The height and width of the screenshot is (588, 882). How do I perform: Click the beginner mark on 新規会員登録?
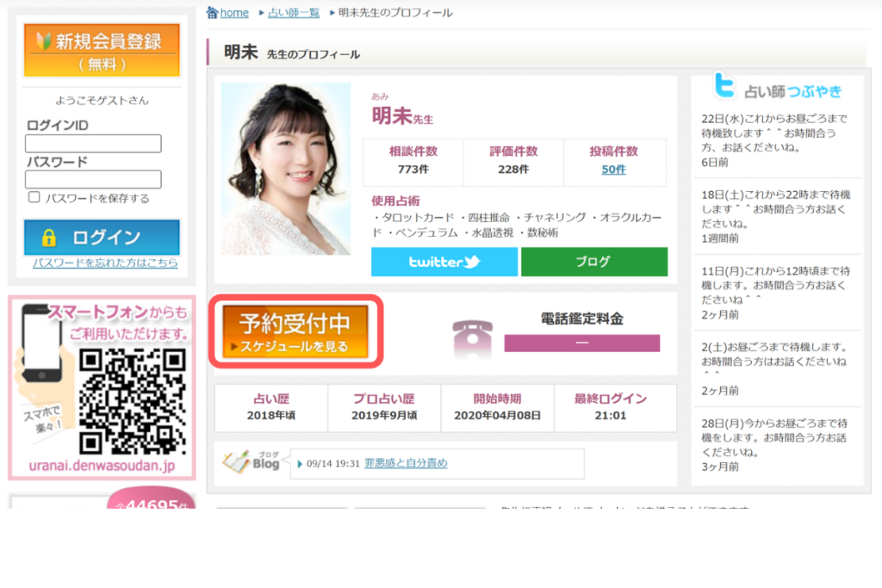coord(43,40)
